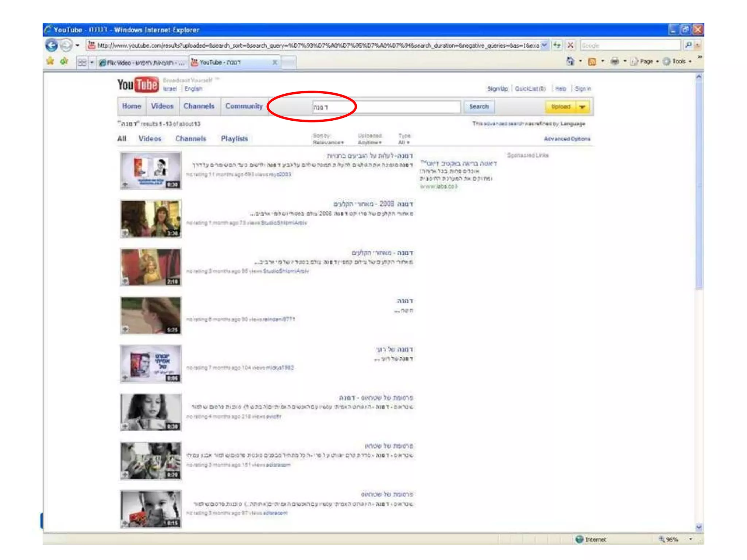
Task: Expand the address bar URL dropdown
Action: [x=544, y=46]
